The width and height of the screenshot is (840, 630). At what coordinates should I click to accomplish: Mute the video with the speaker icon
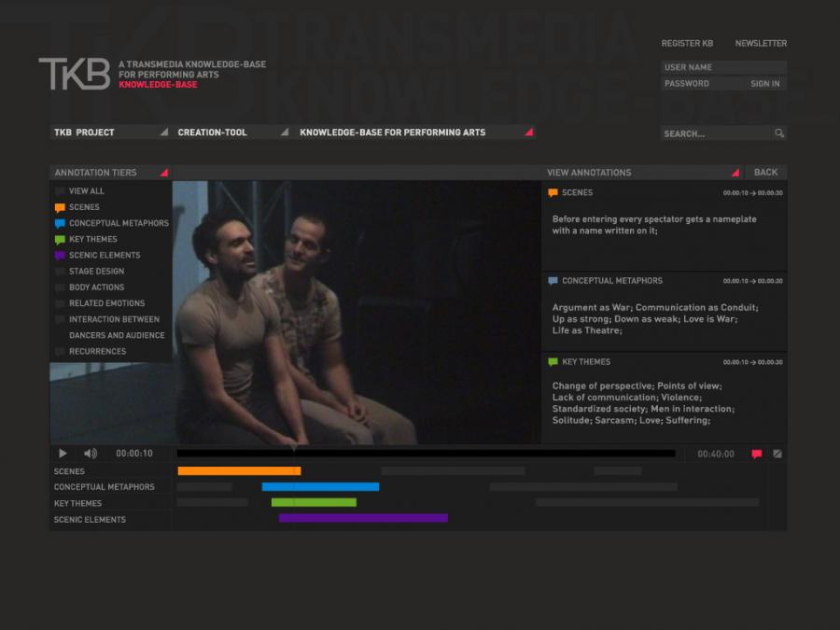(91, 454)
